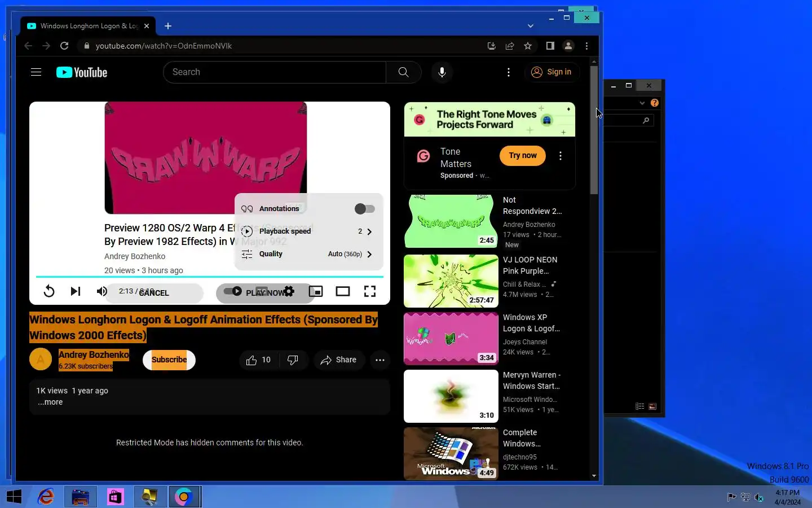Screen dimensions: 812x508
Task: Click the Sign in button
Action: 552,72
